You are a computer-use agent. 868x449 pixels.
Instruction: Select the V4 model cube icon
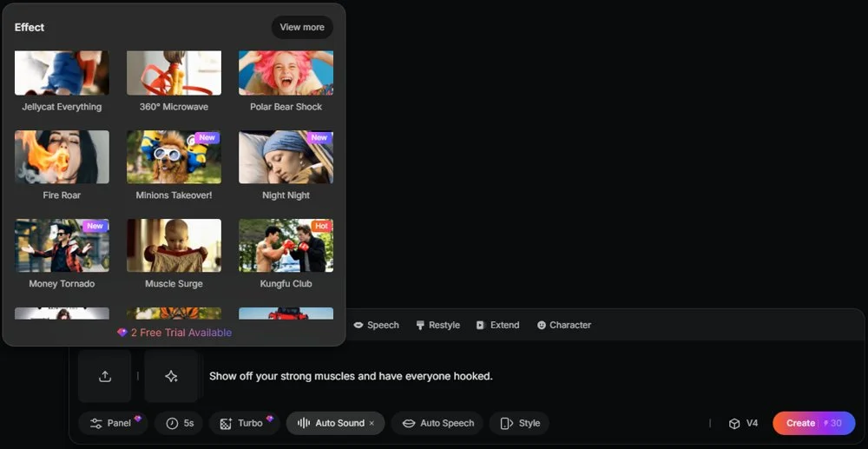pyautogui.click(x=734, y=424)
